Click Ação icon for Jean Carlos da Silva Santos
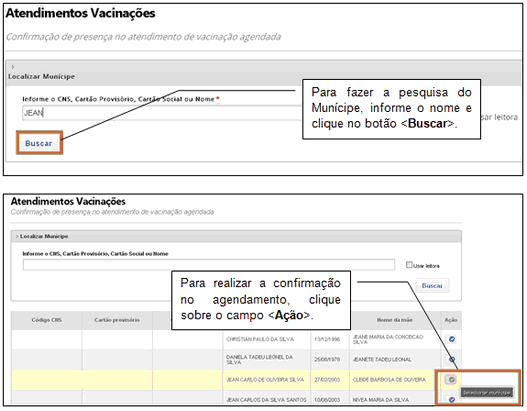 [452, 400]
